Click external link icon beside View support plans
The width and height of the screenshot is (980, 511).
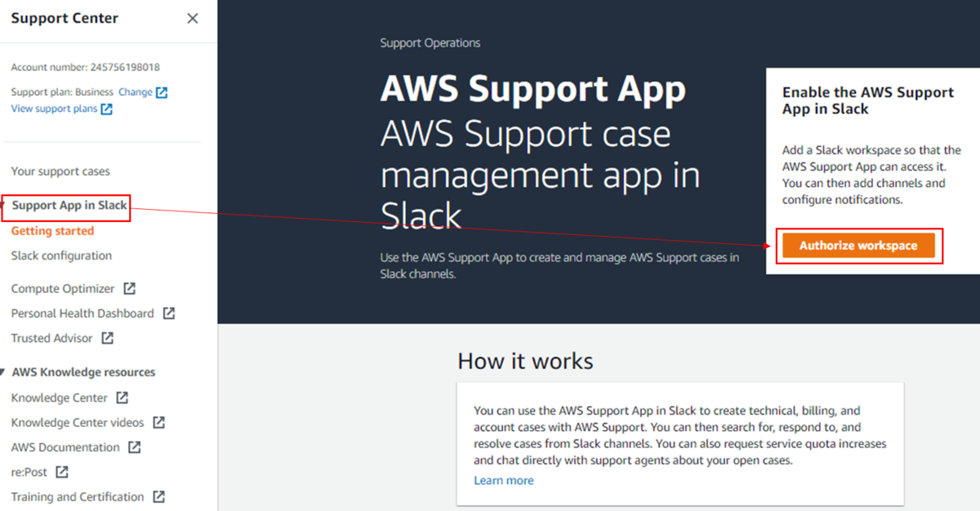pyautogui.click(x=107, y=109)
